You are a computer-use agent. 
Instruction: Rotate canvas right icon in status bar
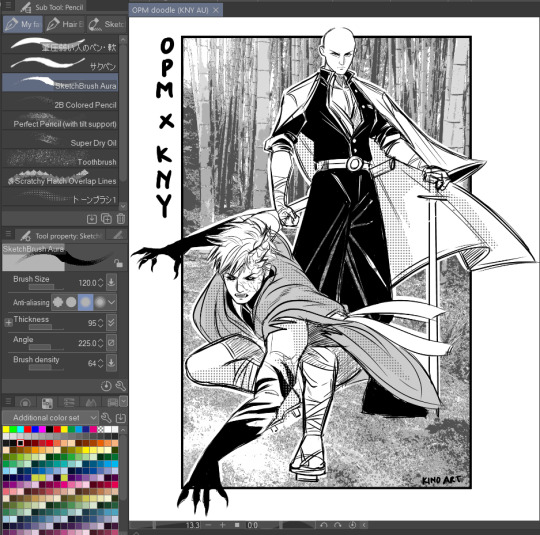pos(338,525)
